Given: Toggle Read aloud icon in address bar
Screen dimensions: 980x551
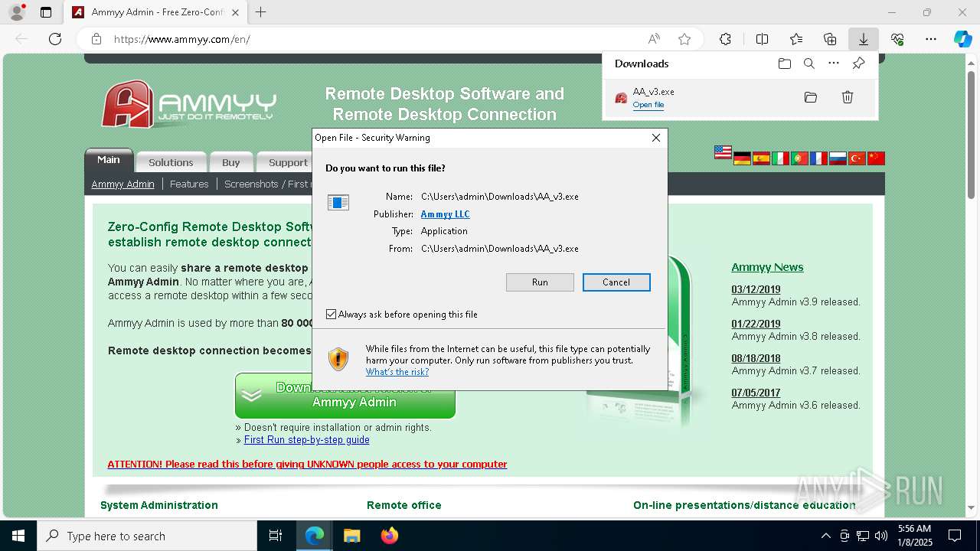Looking at the screenshot, I should point(654,39).
